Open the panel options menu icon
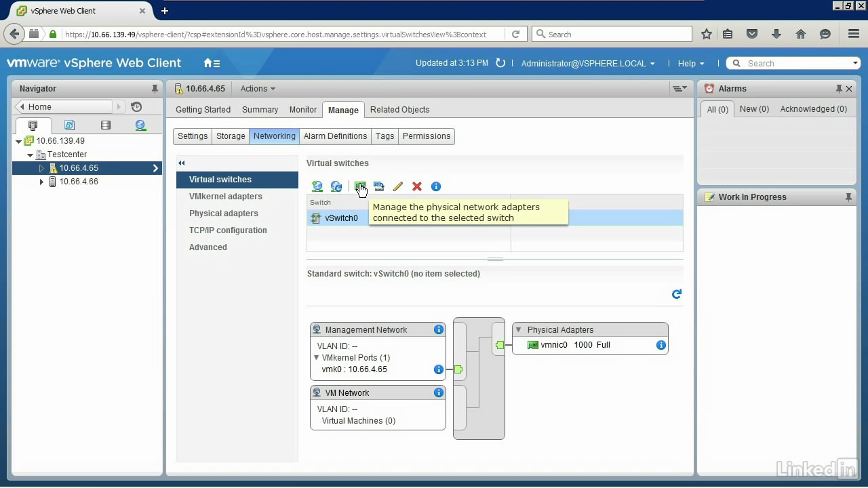868x488 pixels. coord(679,89)
